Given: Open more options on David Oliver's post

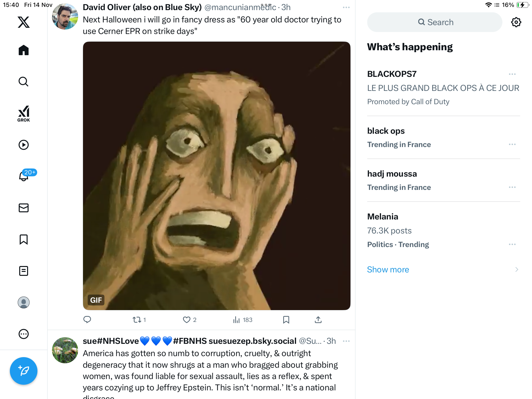Looking at the screenshot, I should tap(346, 8).
